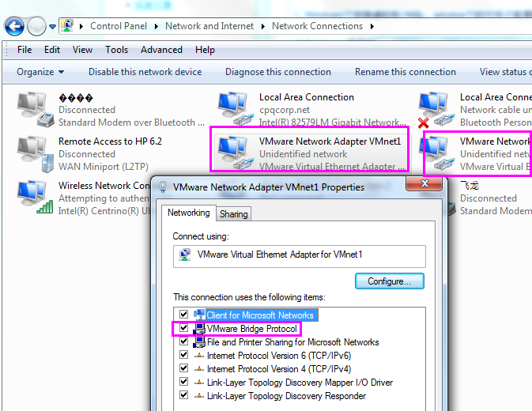
Task: Select VMware Bridge Protocol list item
Action: (x=251, y=329)
